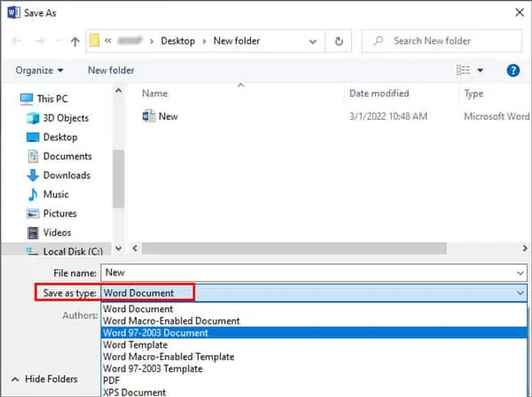532x397 pixels.
Task: Sort by Type column header
Action: 473,94
